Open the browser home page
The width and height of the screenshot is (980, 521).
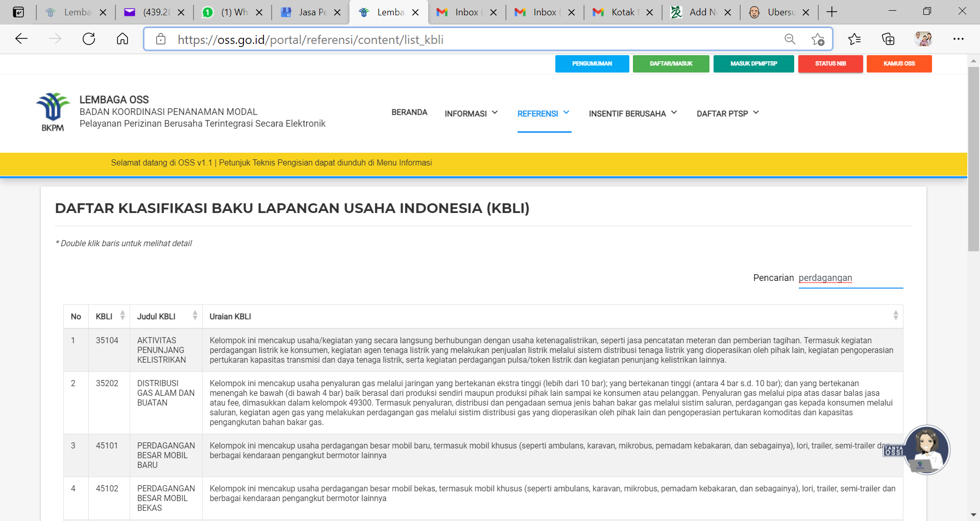[x=122, y=39]
